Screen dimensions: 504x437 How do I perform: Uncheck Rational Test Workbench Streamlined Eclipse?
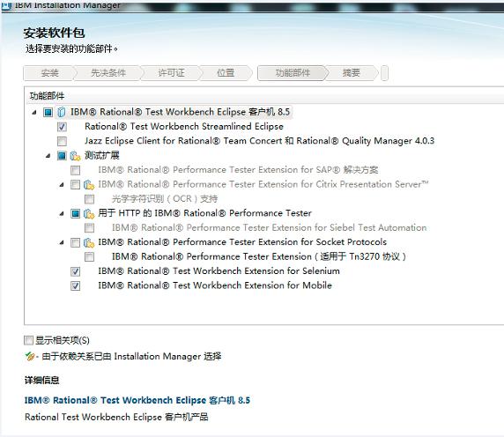pyautogui.click(x=62, y=127)
